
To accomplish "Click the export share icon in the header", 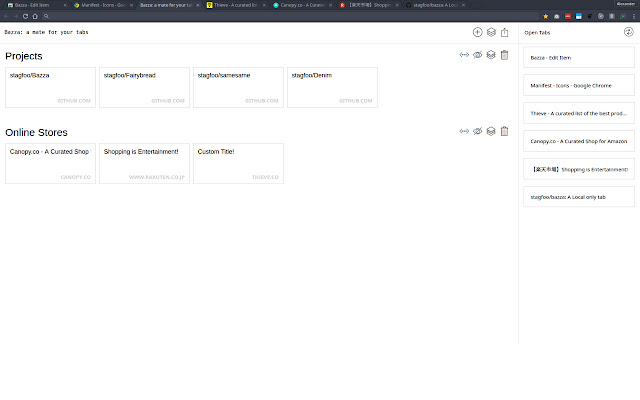I will (x=504, y=32).
